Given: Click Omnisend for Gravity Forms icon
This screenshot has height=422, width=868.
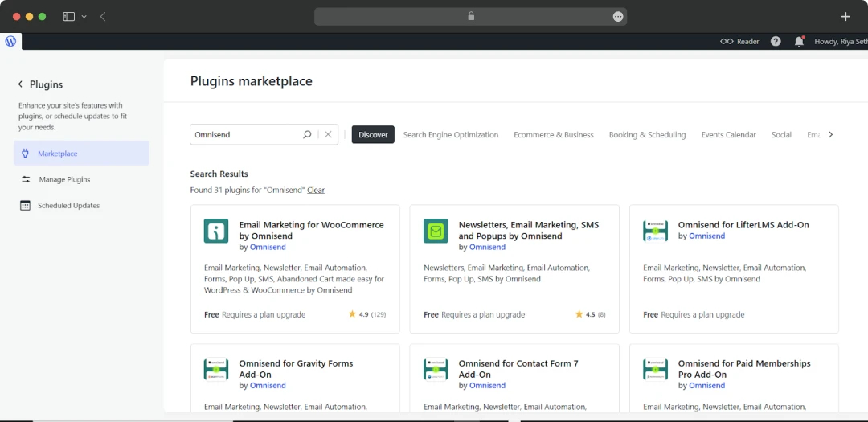Looking at the screenshot, I should [216, 370].
